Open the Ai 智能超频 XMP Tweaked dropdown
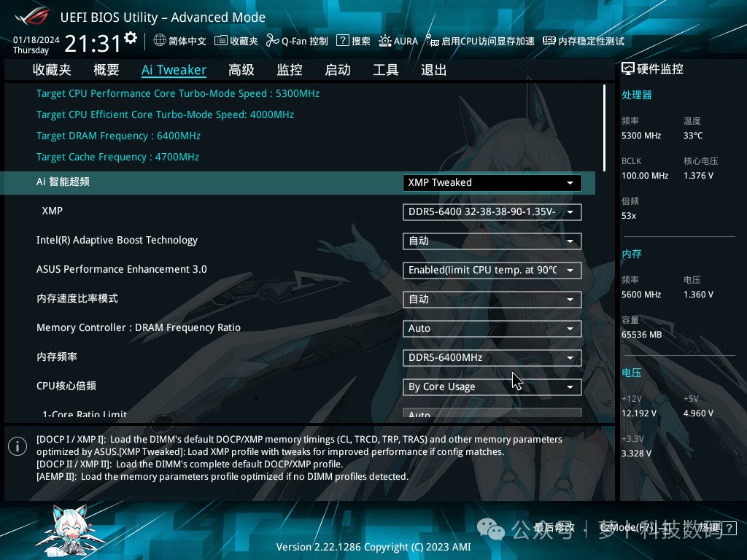The width and height of the screenshot is (747, 560). point(492,183)
